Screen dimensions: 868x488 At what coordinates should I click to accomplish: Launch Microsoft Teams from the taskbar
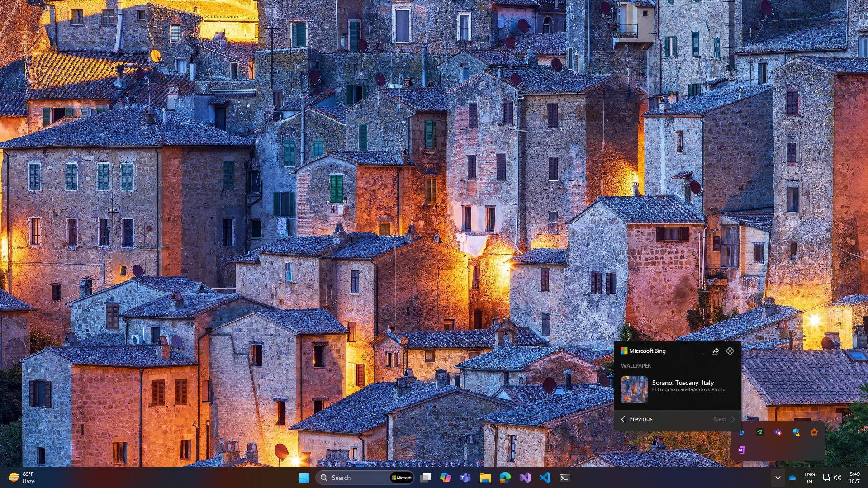click(x=465, y=478)
